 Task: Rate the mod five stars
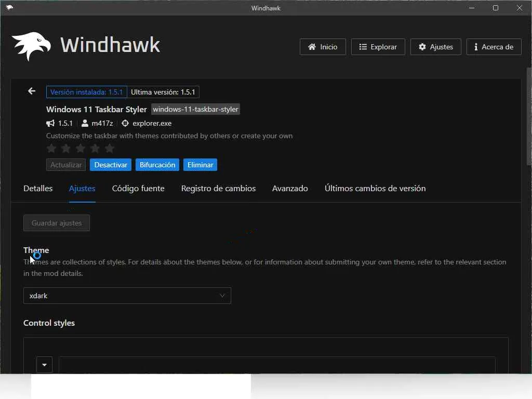(x=109, y=148)
